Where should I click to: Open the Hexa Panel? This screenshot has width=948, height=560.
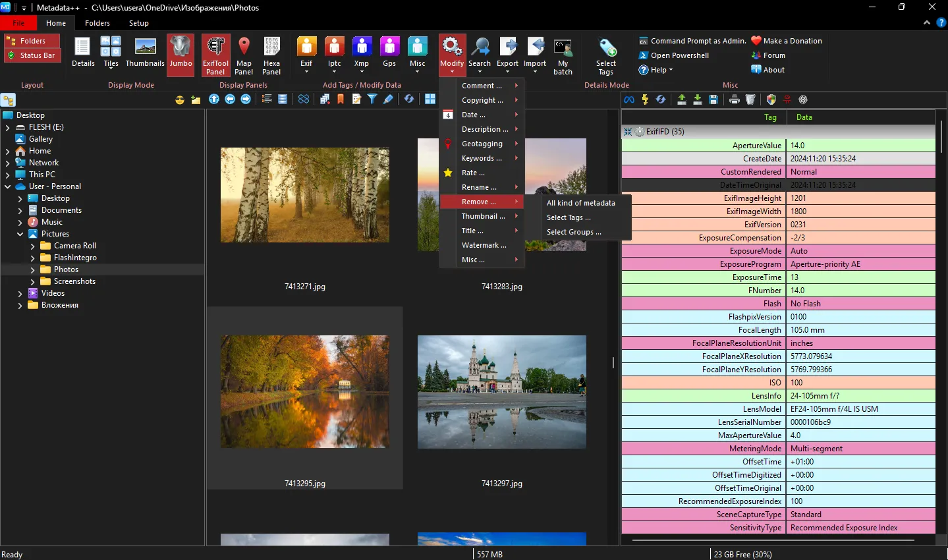click(271, 55)
